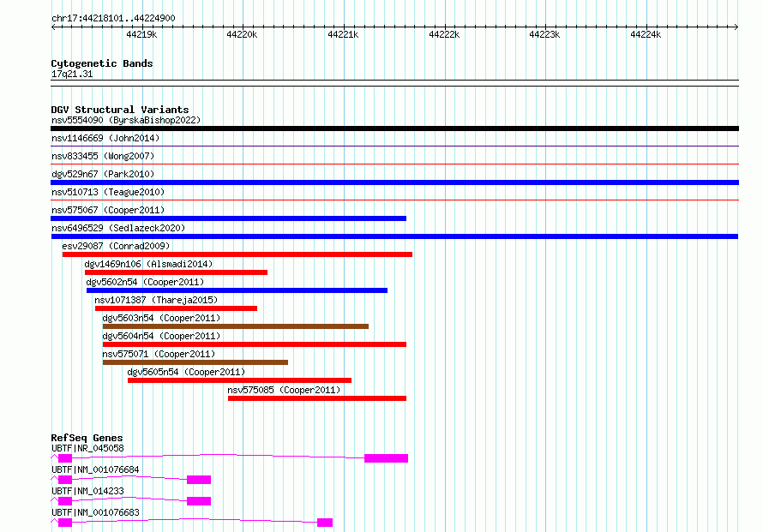Click the chr17:44218101..44224900 region text

pos(113,18)
